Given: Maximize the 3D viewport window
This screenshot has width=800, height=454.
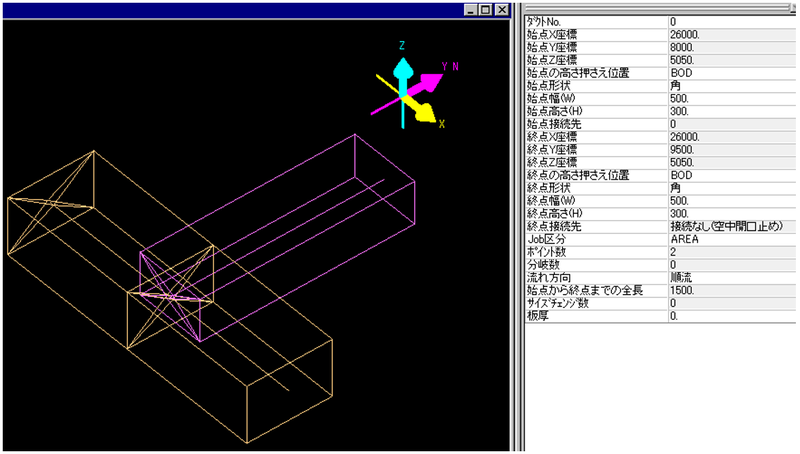Looking at the screenshot, I should pyautogui.click(x=486, y=8).
